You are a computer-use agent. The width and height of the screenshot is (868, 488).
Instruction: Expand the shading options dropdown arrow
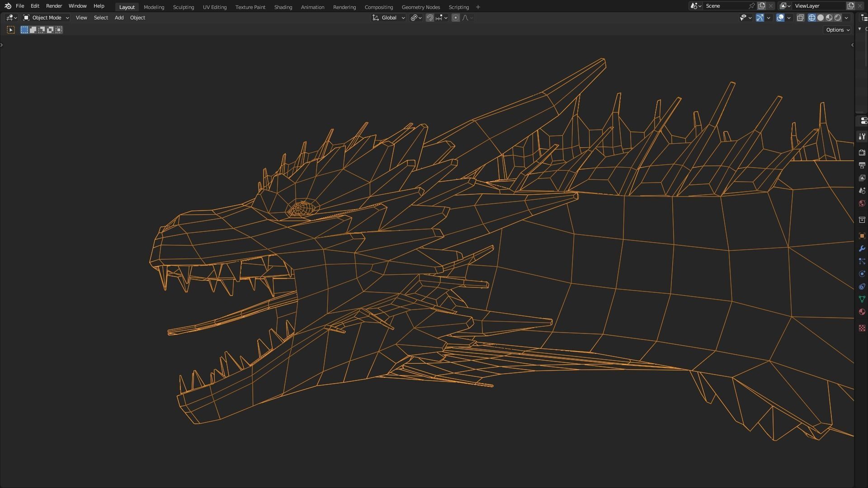coord(846,18)
